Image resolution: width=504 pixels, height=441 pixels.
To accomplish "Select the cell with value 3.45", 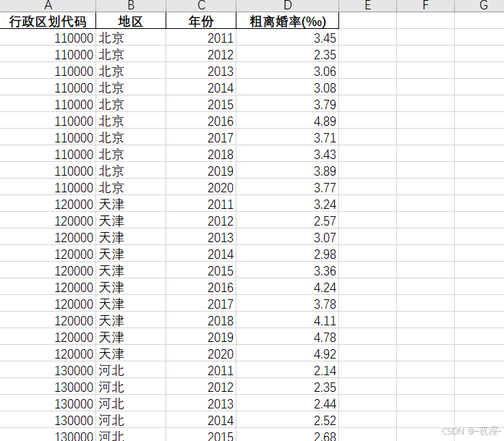I will [x=288, y=38].
